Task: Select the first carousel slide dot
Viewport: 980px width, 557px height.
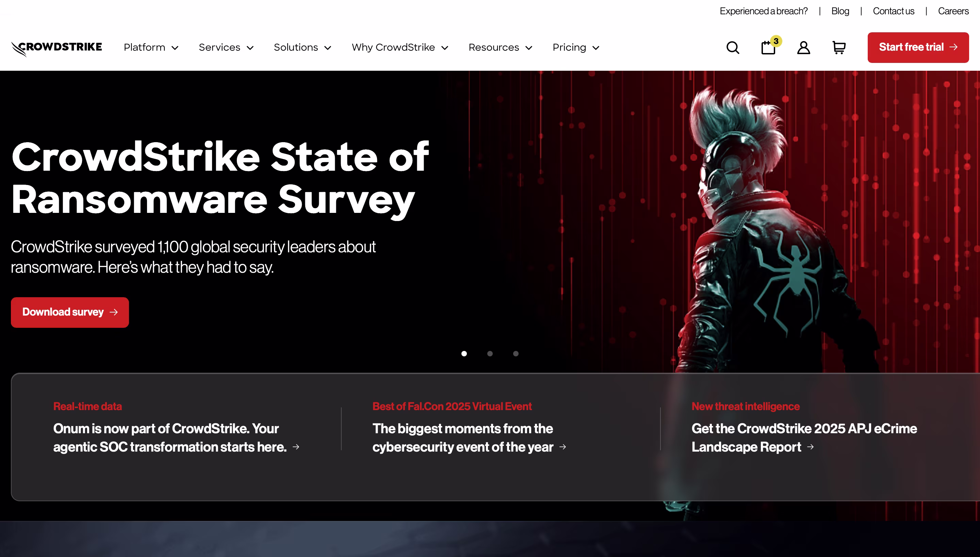Action: pos(464,354)
